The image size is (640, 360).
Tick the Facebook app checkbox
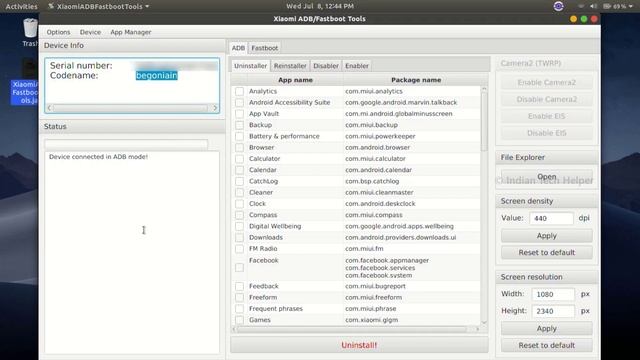[239, 268]
